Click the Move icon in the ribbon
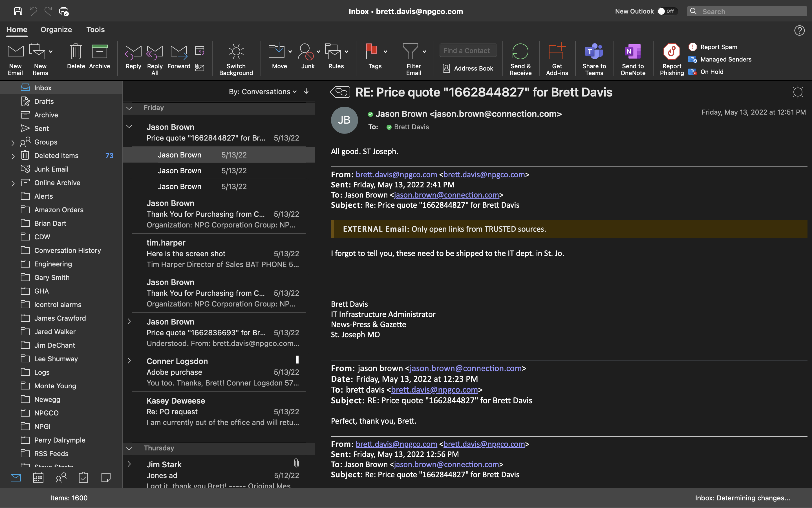 277,51
